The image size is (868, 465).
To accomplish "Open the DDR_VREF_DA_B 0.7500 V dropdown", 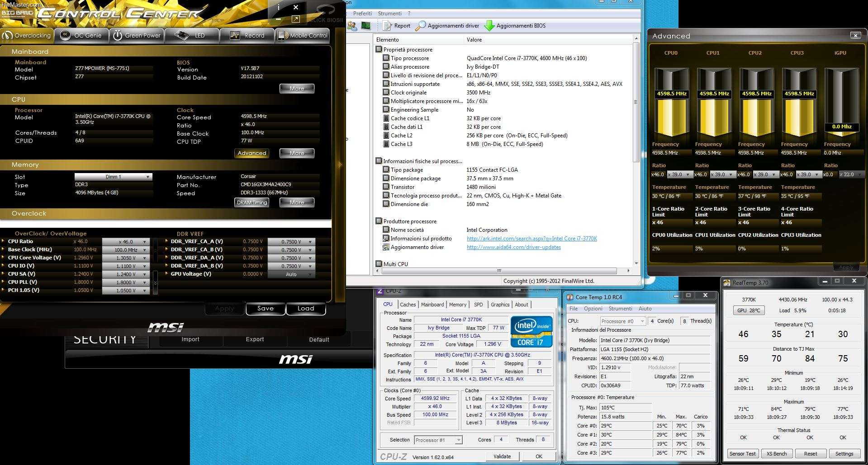I will (291, 266).
